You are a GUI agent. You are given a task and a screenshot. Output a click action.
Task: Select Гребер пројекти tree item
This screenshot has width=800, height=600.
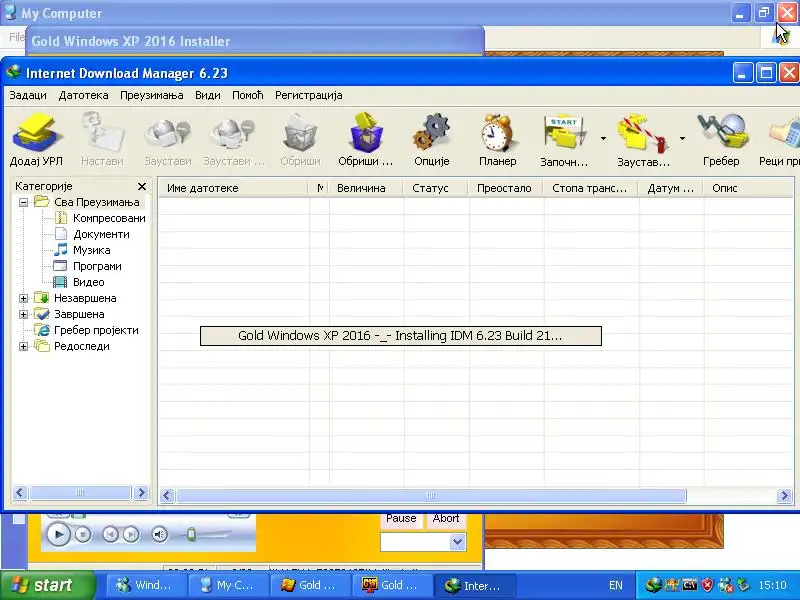pos(96,330)
